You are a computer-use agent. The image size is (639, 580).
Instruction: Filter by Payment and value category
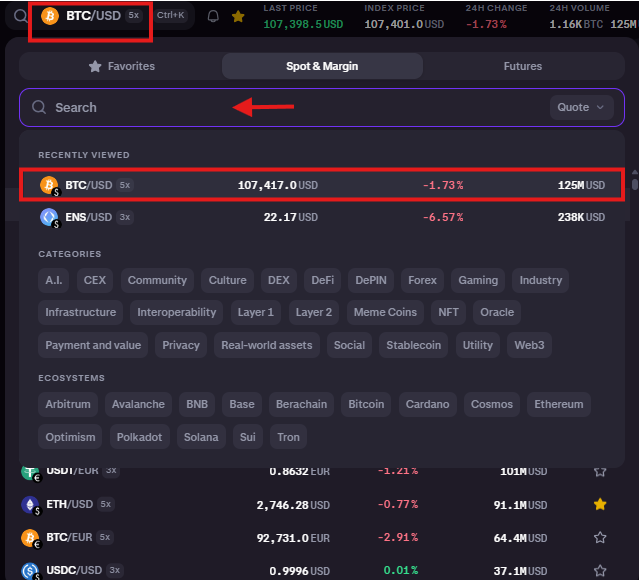[x=93, y=345]
